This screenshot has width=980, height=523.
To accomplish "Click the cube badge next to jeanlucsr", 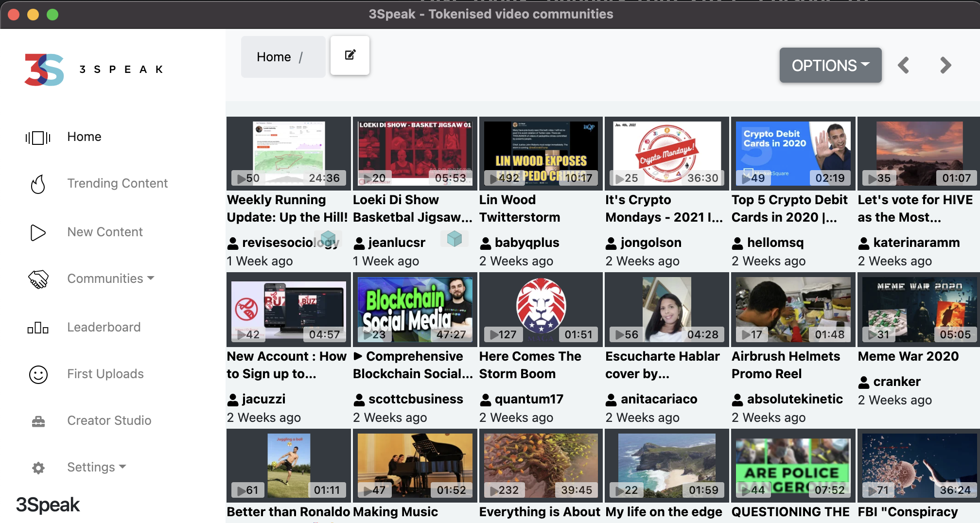I will (x=455, y=239).
